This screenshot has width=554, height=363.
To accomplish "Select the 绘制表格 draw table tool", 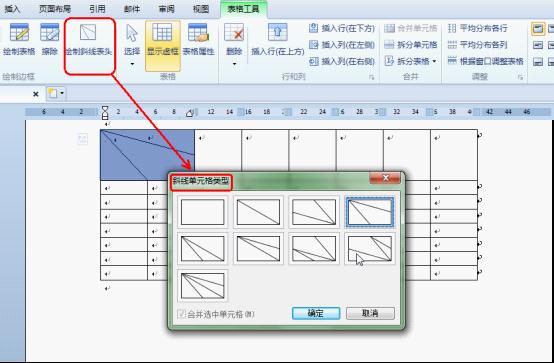I will pyautogui.click(x=19, y=39).
